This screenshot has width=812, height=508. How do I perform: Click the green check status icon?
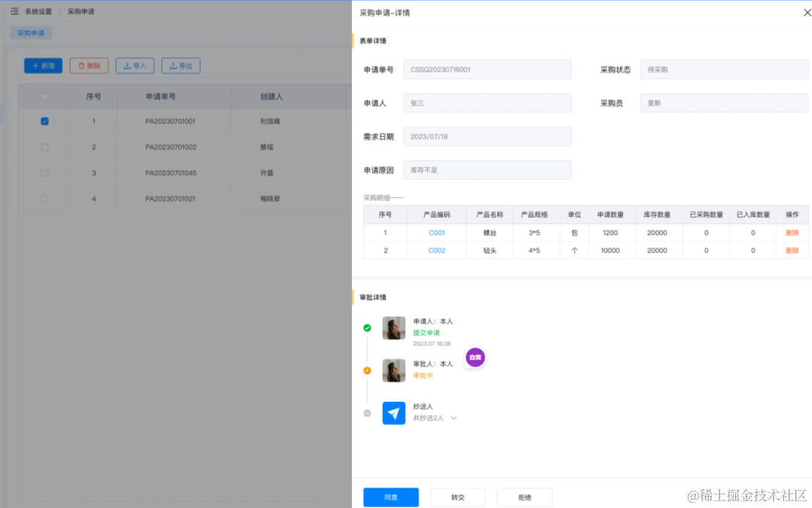tap(367, 328)
